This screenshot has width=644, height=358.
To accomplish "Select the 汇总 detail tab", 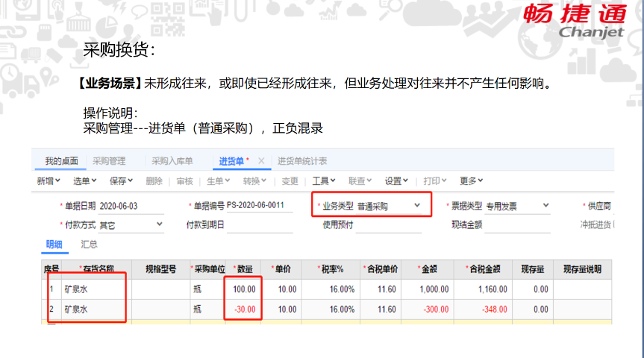I will tap(89, 245).
